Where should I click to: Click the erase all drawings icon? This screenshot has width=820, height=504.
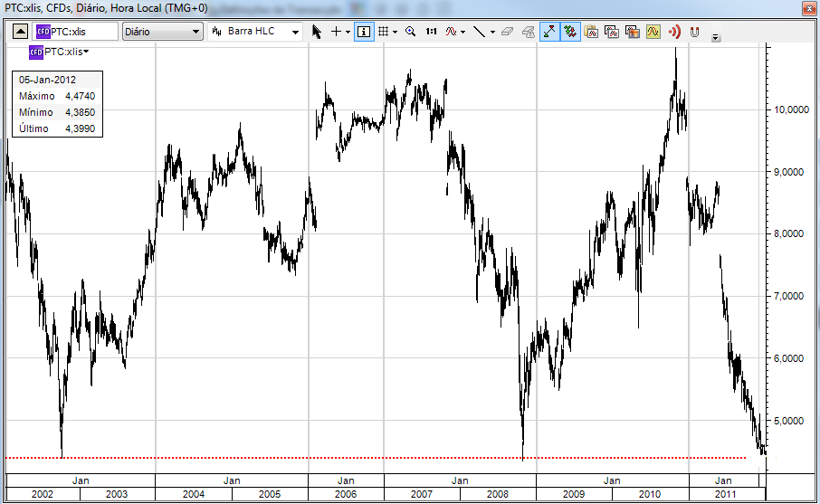(529, 32)
